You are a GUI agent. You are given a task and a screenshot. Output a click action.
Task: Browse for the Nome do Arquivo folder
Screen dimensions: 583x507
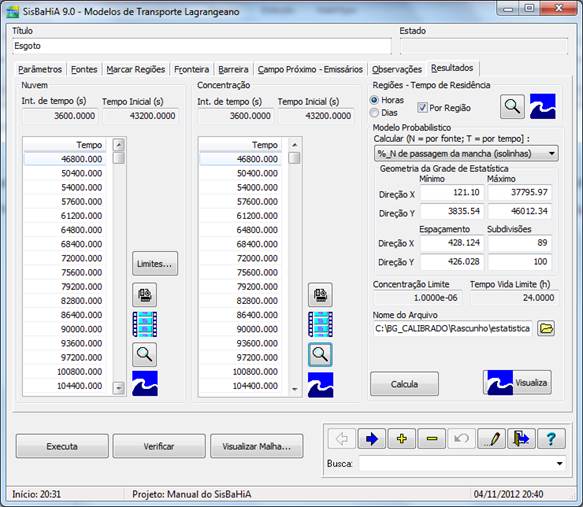click(x=546, y=328)
